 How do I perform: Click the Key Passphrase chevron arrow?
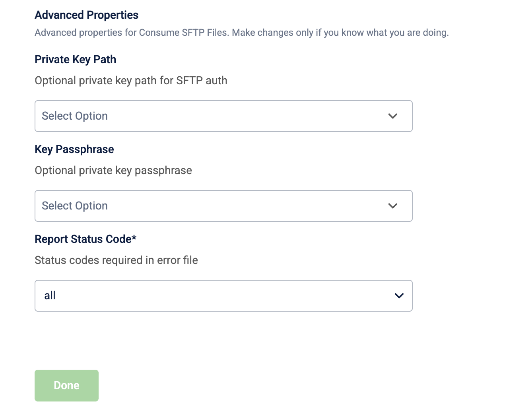[393, 206]
